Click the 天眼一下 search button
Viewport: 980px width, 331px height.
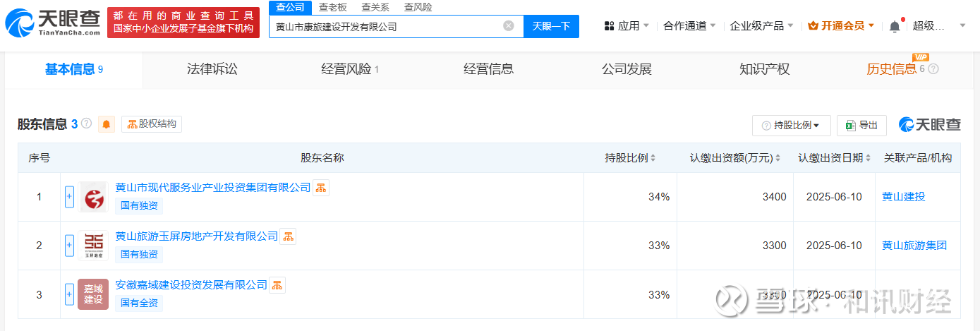551,26
